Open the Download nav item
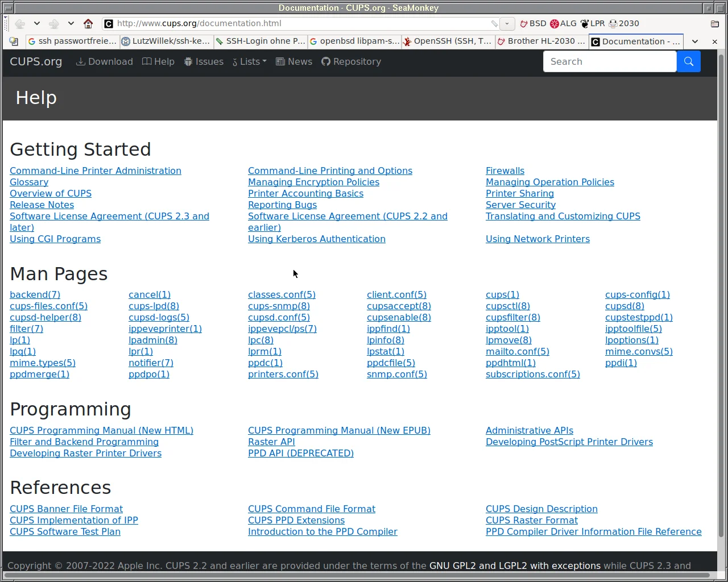Screen dimensions: 728x582 [x=105, y=61]
